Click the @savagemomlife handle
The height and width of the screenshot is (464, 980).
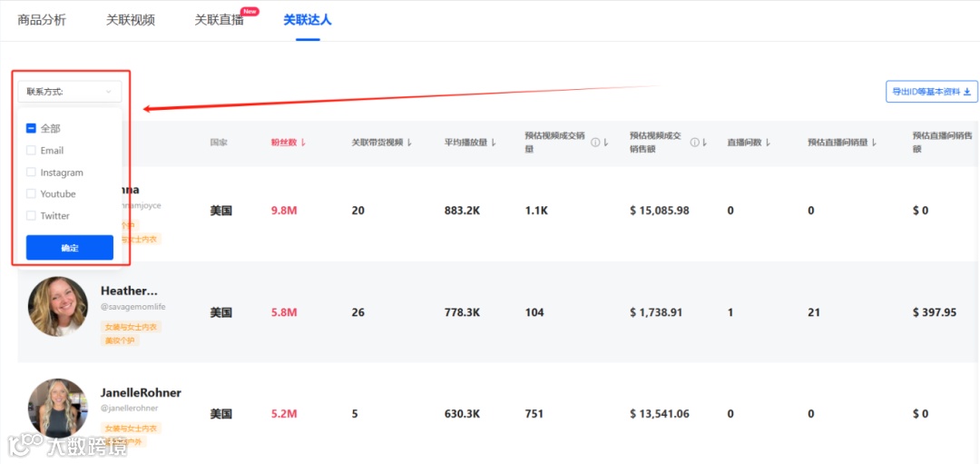coord(133,306)
